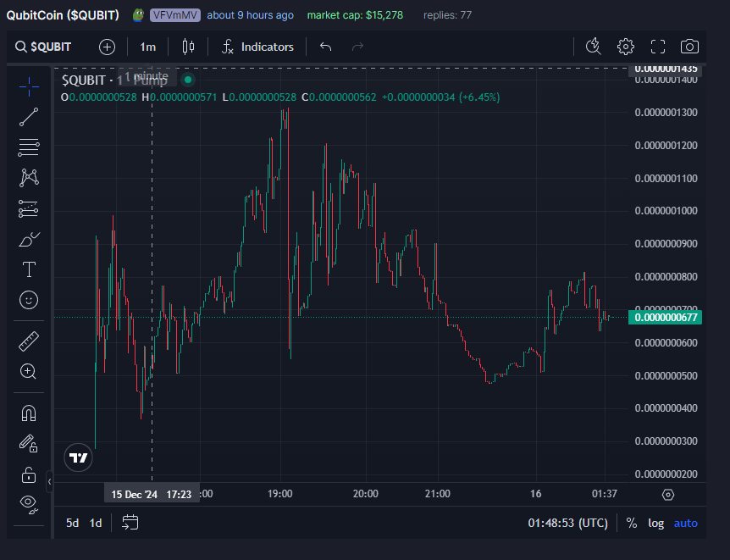Open the $QUBIT symbol search
Image resolution: width=730 pixels, height=560 pixels.
click(43, 47)
